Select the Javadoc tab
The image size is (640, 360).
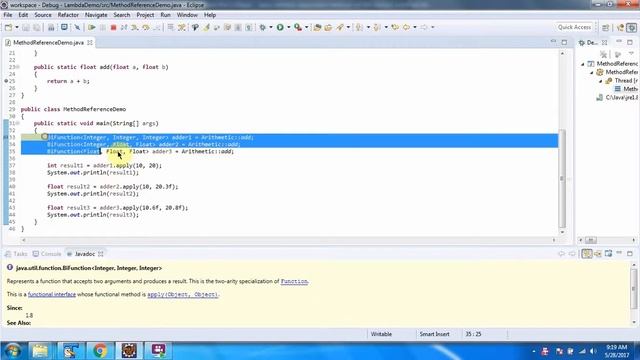tap(85, 254)
